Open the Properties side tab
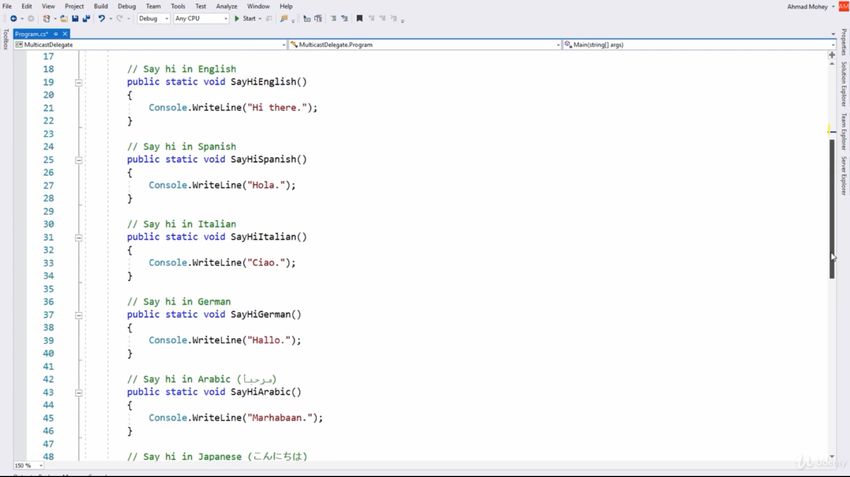The width and height of the screenshot is (850, 477). click(x=844, y=42)
